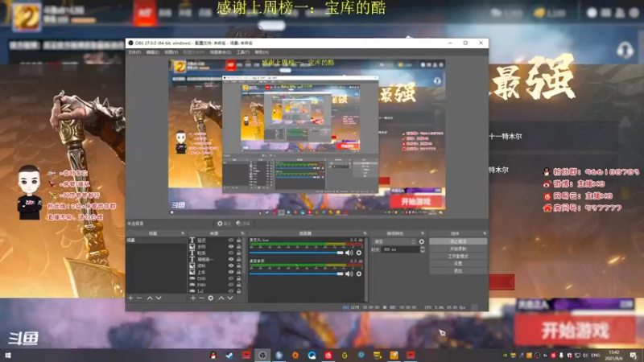Open the 帮助(H) menu in OBS
The image size is (644, 362).
click(x=262, y=52)
